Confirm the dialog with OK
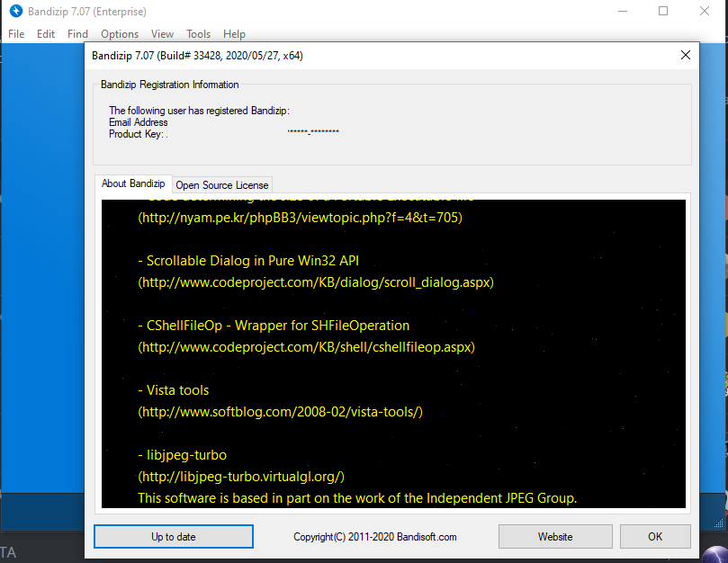This screenshot has width=728, height=563. (x=655, y=537)
